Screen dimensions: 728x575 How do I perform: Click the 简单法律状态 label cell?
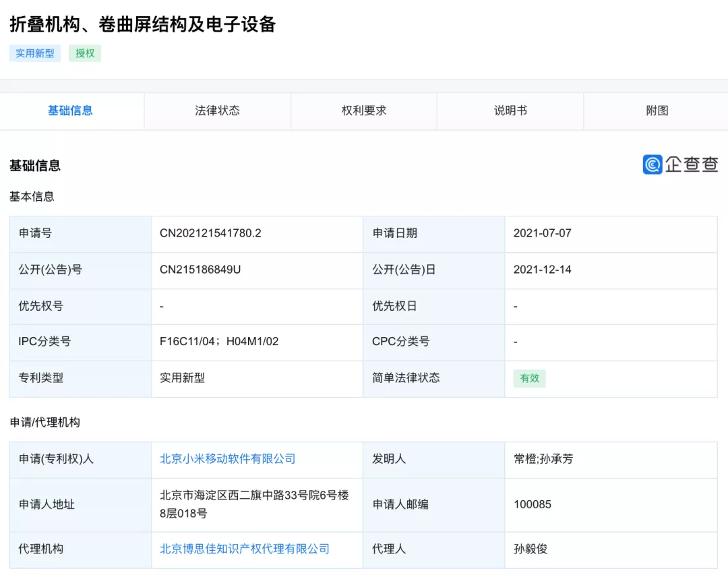[x=433, y=377]
